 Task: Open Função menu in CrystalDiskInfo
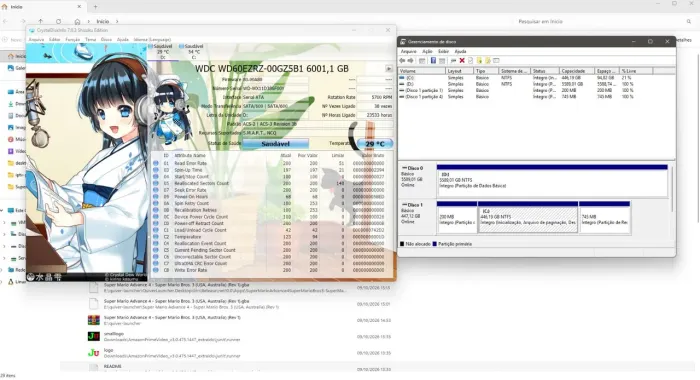pos(72,39)
